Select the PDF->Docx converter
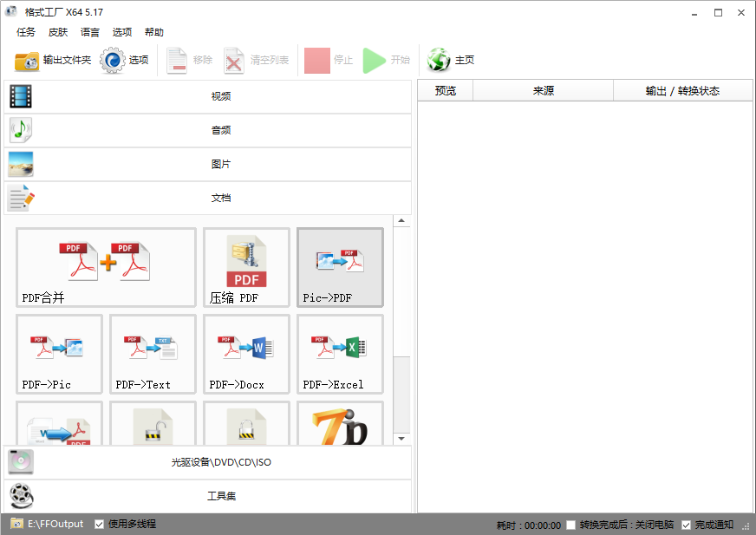The height and width of the screenshot is (535, 756). coord(246,354)
